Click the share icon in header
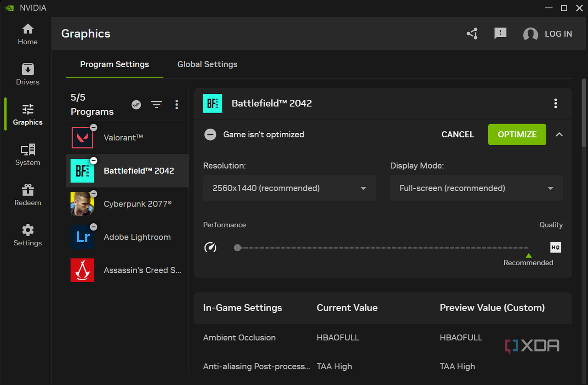The image size is (588, 385). (472, 34)
